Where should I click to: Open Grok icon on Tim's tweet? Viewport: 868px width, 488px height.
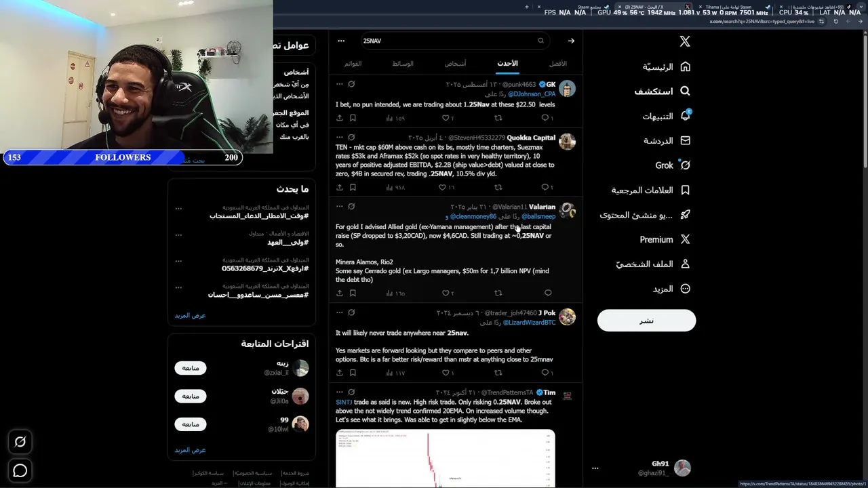click(351, 392)
